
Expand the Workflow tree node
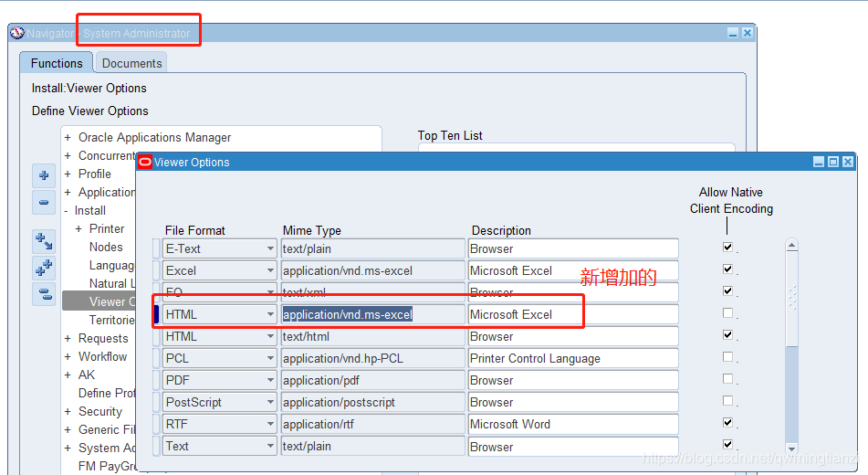(68, 357)
